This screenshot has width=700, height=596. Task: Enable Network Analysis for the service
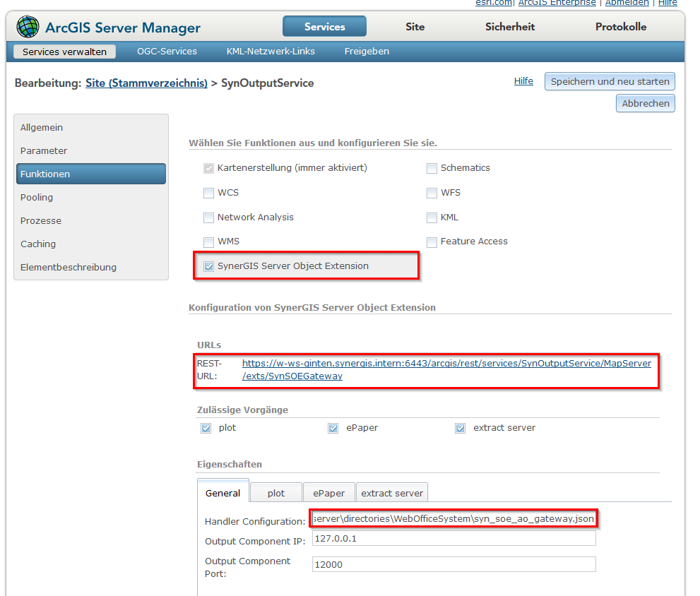click(x=208, y=217)
